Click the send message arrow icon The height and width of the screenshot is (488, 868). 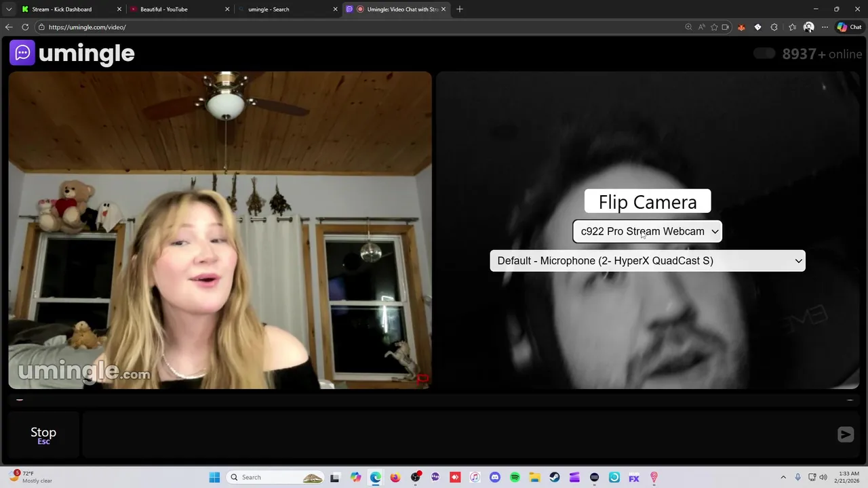tap(845, 434)
